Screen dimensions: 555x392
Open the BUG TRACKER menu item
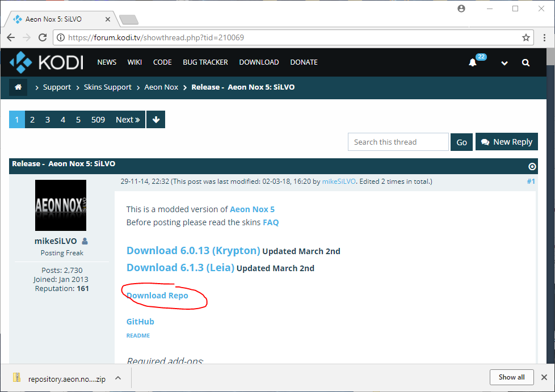click(205, 62)
